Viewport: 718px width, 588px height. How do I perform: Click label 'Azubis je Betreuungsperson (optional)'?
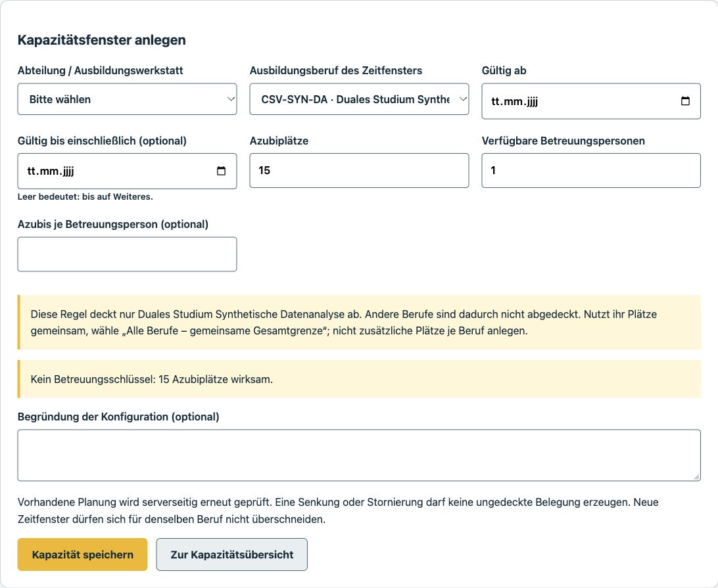(112, 224)
